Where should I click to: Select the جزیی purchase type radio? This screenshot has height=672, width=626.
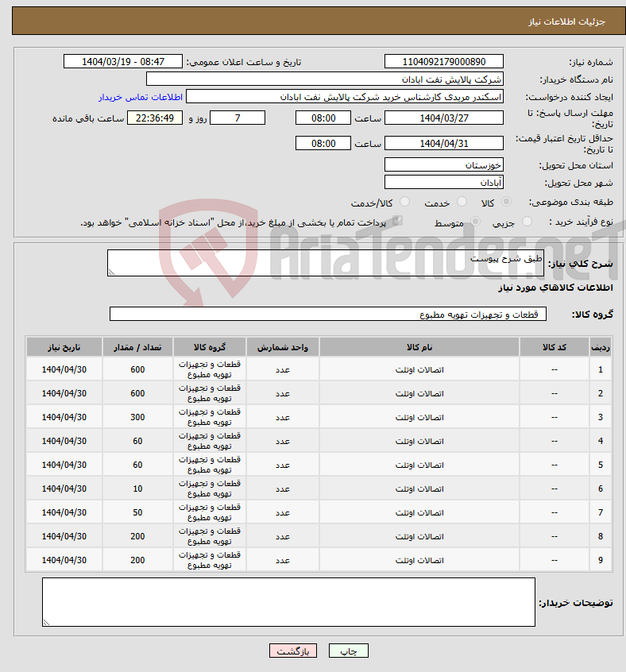[527, 222]
